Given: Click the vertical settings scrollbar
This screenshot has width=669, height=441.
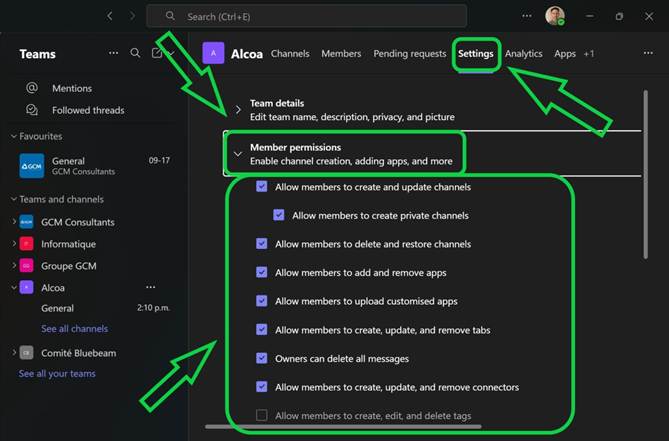Looking at the screenshot, I should tap(646, 174).
